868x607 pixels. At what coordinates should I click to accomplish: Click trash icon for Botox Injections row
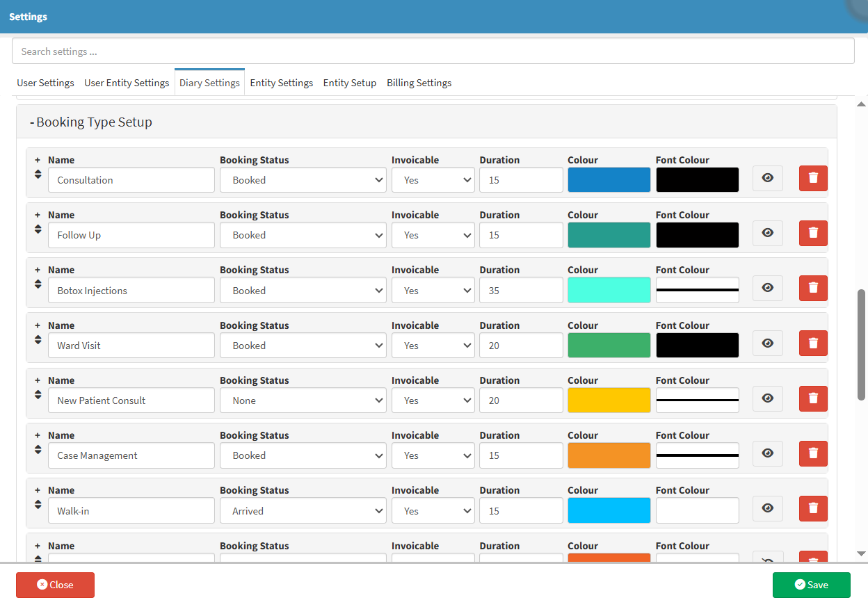[813, 289]
